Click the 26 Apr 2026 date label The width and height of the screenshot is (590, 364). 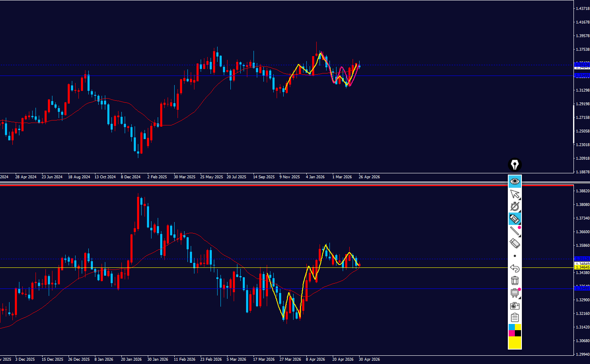click(x=369, y=177)
